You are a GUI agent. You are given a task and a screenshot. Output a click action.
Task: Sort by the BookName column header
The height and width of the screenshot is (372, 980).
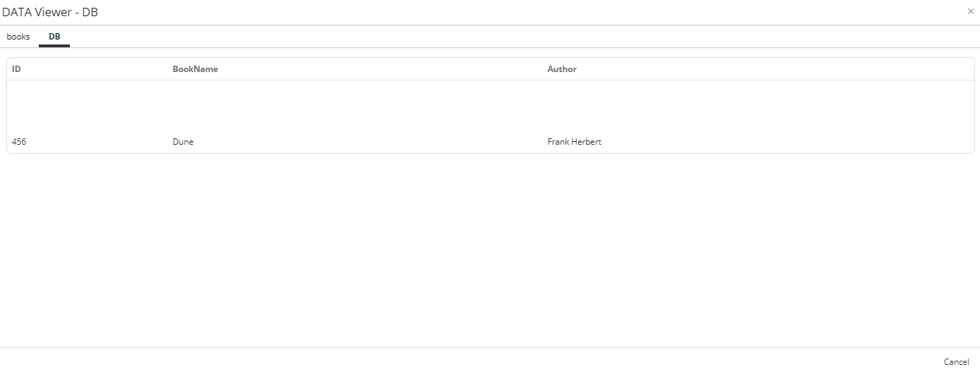[x=195, y=69]
